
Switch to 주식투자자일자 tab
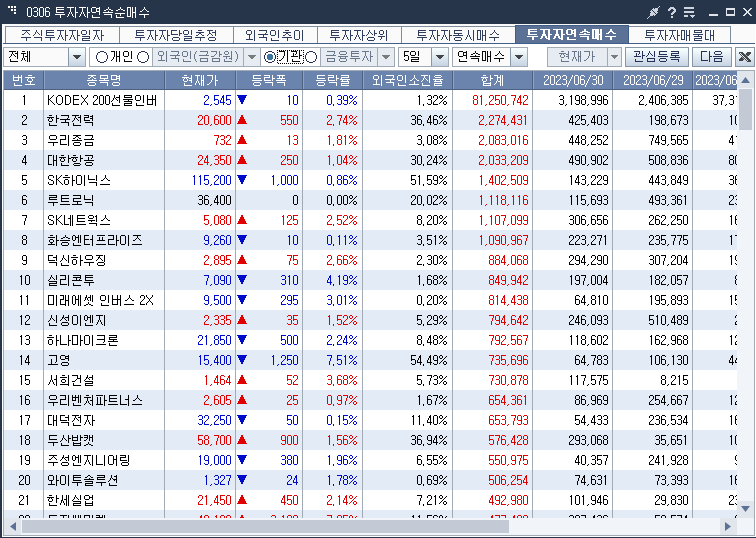tap(62, 35)
